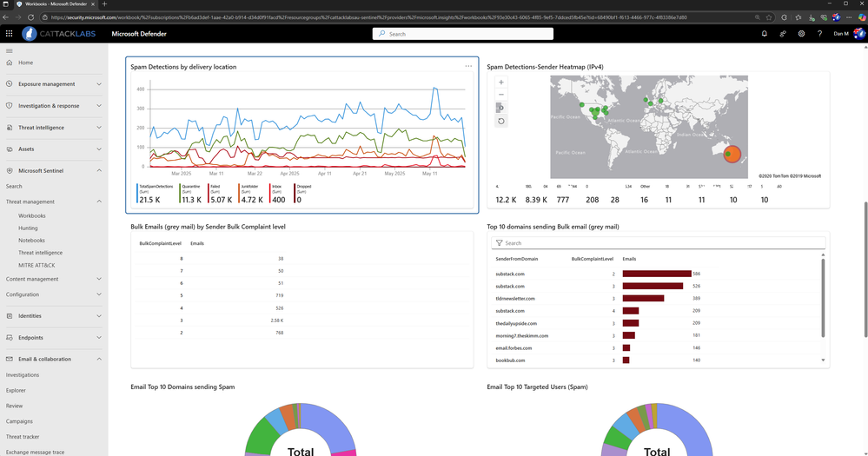The width and height of the screenshot is (868, 456).
Task: Click the top domains table scrollbar
Action: [823, 298]
